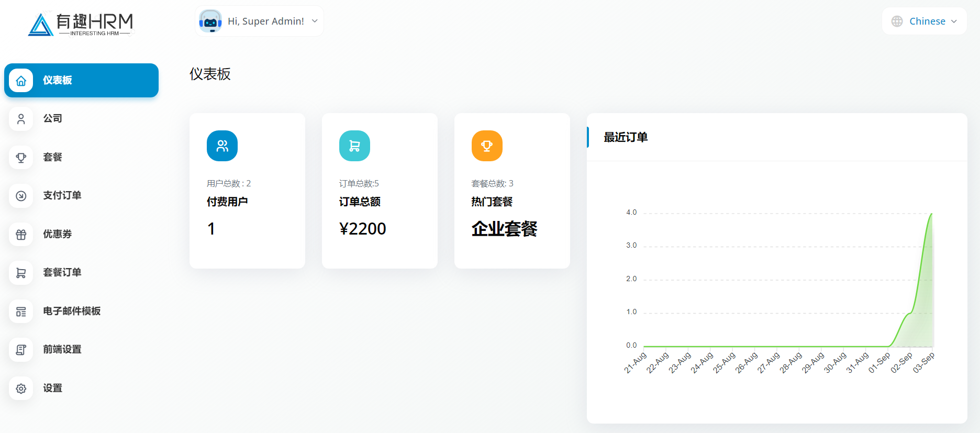Click the orange trophy icon on 热门套餐 card

coord(487,146)
